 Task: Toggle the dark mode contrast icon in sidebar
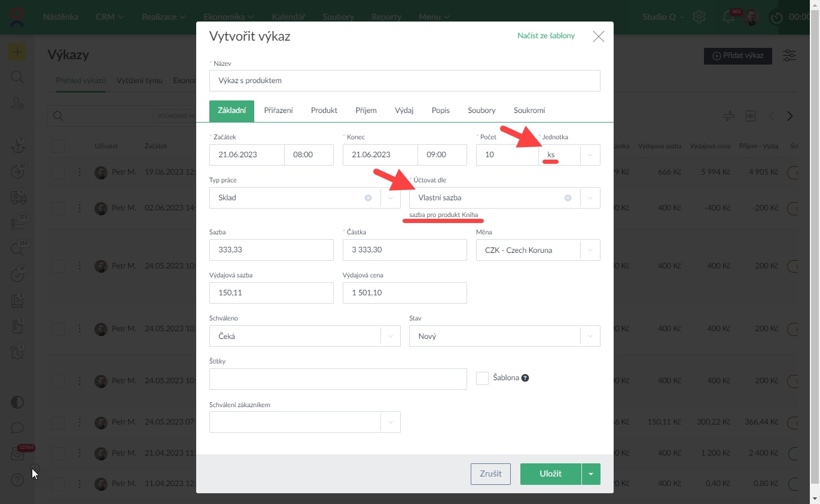click(x=17, y=402)
